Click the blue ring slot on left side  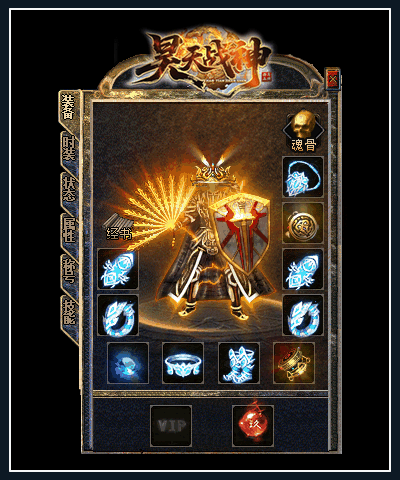click(x=118, y=315)
